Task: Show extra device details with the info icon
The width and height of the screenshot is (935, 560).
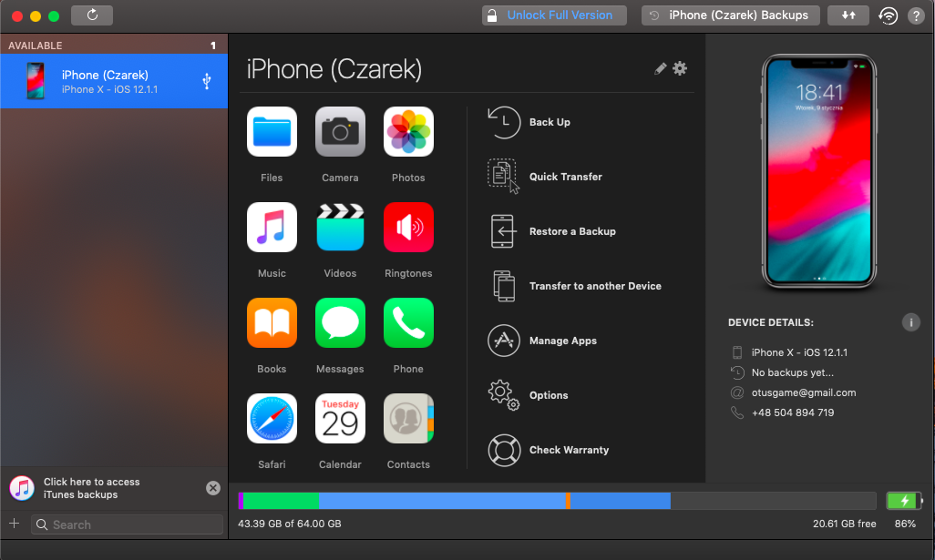Action: click(x=910, y=322)
